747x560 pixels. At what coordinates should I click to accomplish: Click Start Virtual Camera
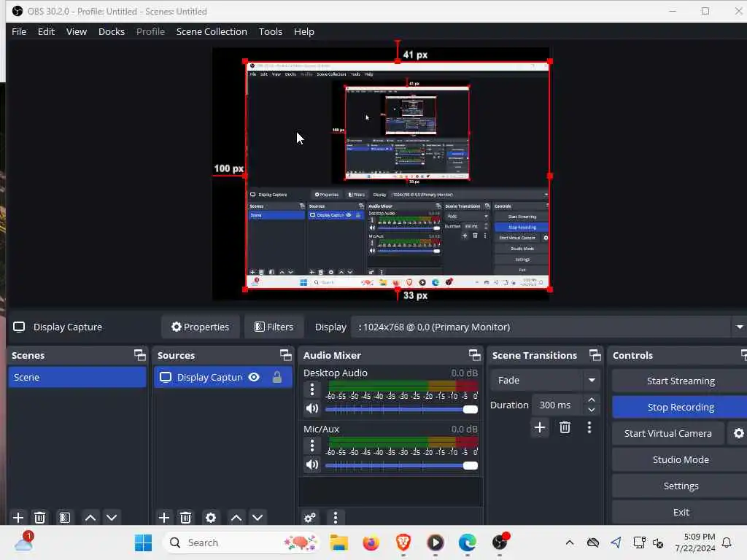point(668,433)
